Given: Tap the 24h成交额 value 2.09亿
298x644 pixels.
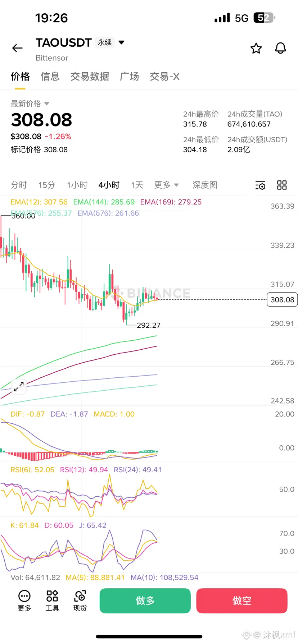Looking at the screenshot, I should click(x=239, y=149).
